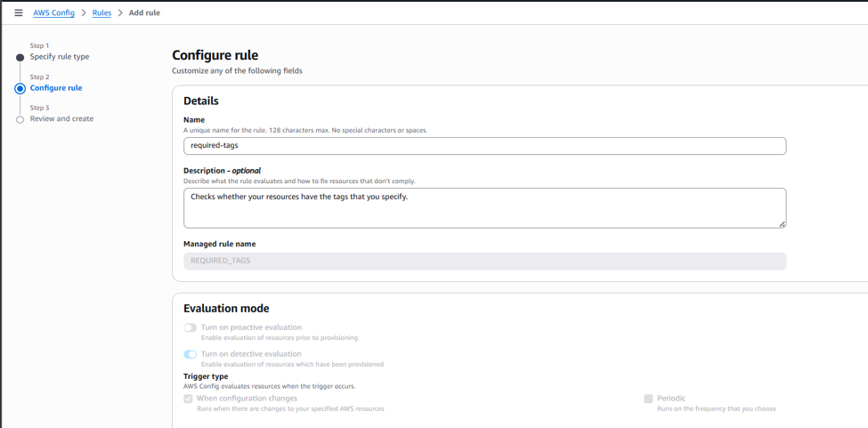
Task: Click the Turn on detective evaluation label
Action: click(251, 354)
